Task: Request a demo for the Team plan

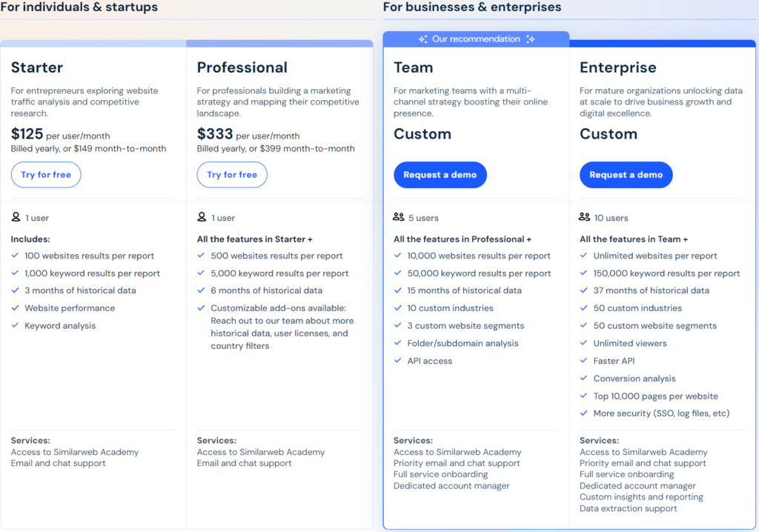Action: 440,174
